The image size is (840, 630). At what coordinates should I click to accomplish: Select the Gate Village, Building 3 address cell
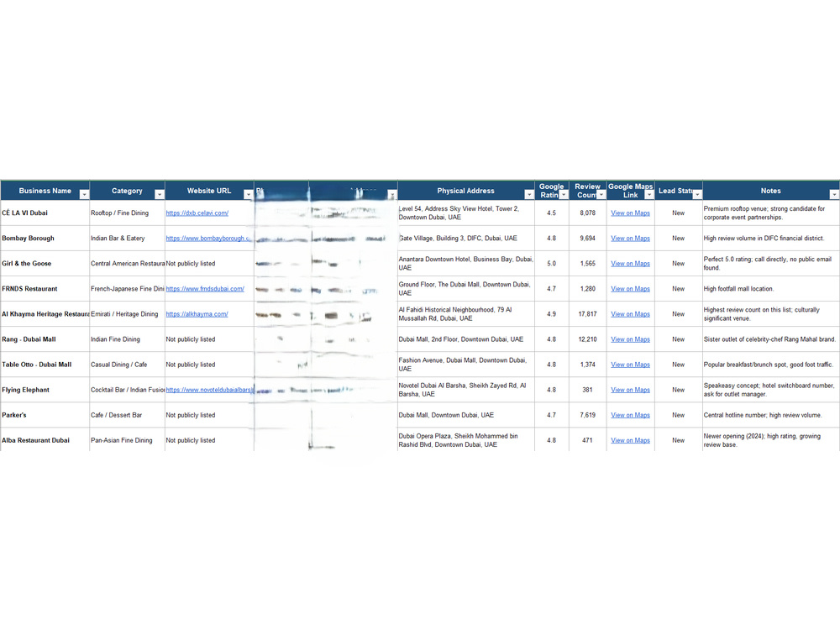(466, 238)
